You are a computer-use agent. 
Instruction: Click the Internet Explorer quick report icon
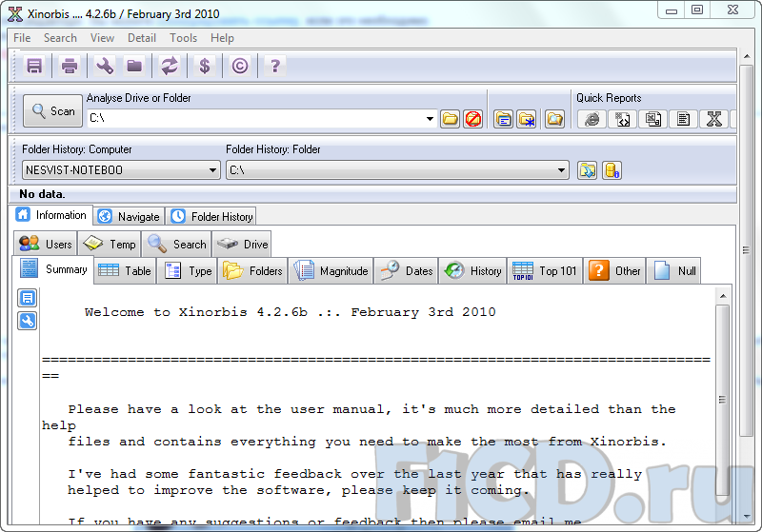click(592, 118)
